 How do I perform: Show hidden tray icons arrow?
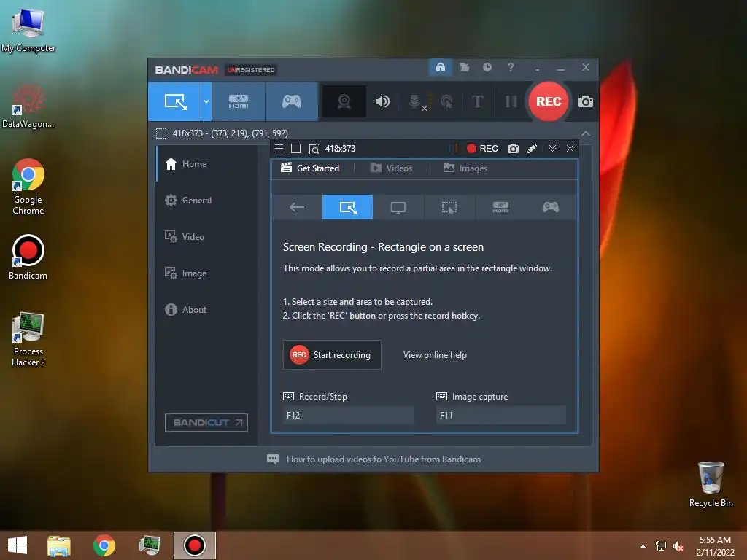(x=643, y=546)
